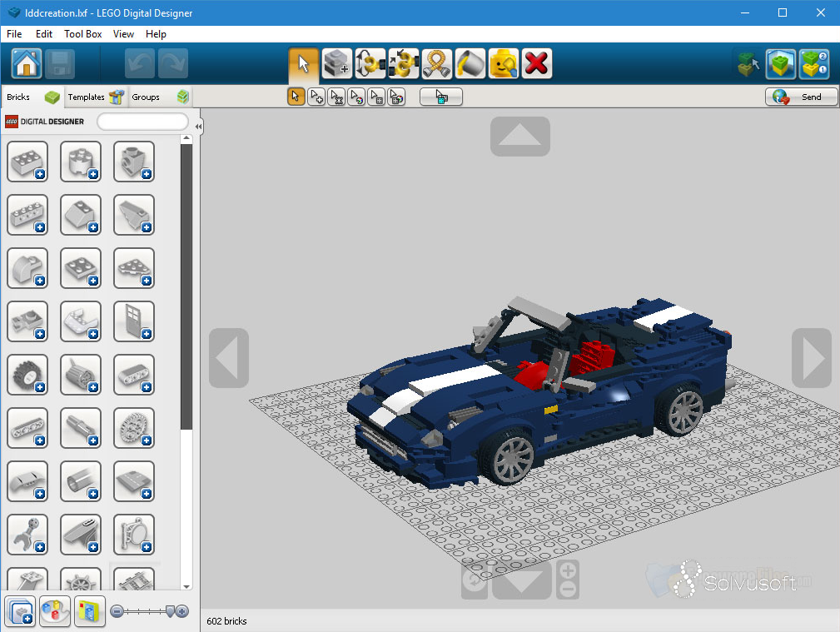The image size is (840, 632).
Task: Expand the doors and windows brick category
Action: pos(134,321)
